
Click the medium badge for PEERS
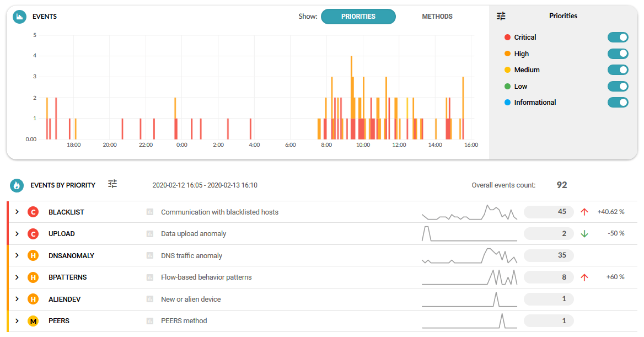[x=33, y=321]
